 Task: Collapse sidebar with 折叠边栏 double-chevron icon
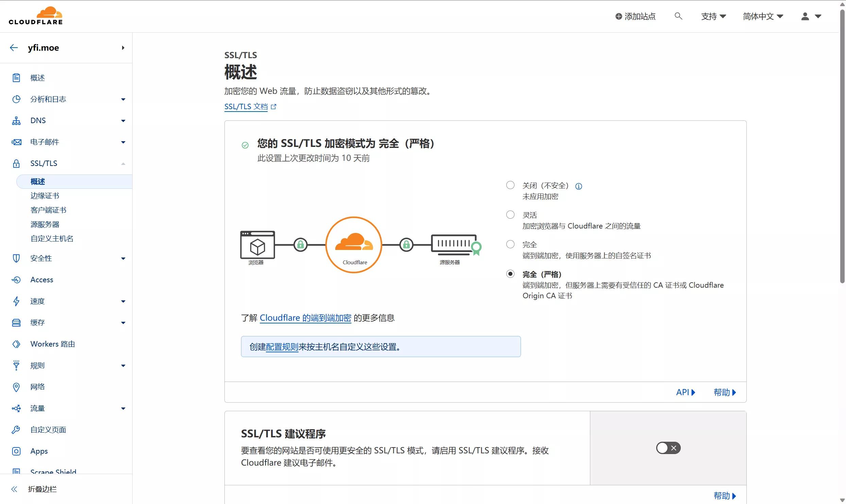click(x=14, y=489)
